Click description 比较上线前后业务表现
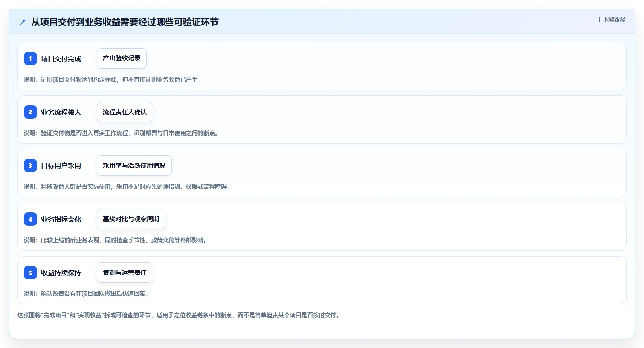The width and height of the screenshot is (644, 348). [116, 240]
